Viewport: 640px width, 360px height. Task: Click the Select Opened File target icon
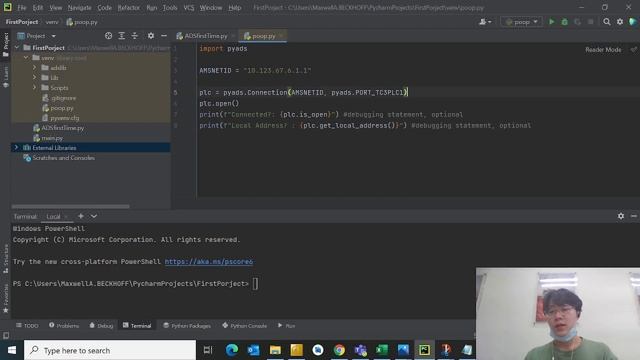109,36
